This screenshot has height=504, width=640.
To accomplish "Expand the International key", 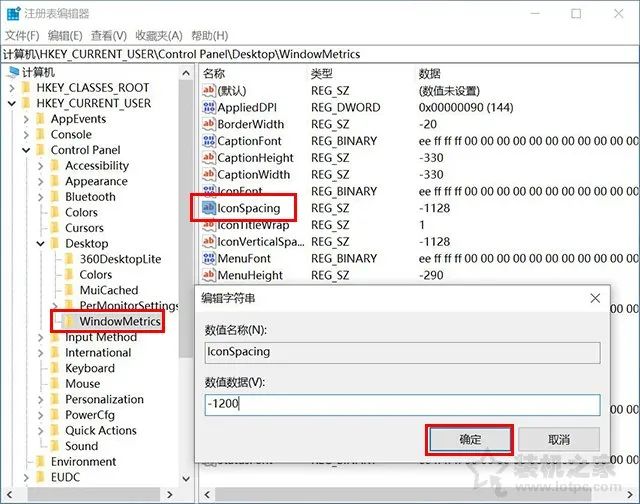I will pos(40,353).
